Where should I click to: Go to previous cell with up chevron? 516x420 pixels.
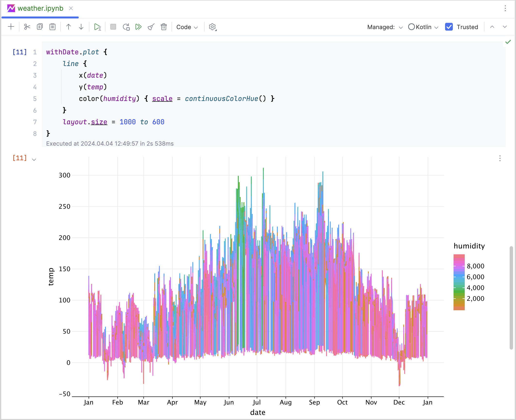pos(492,27)
